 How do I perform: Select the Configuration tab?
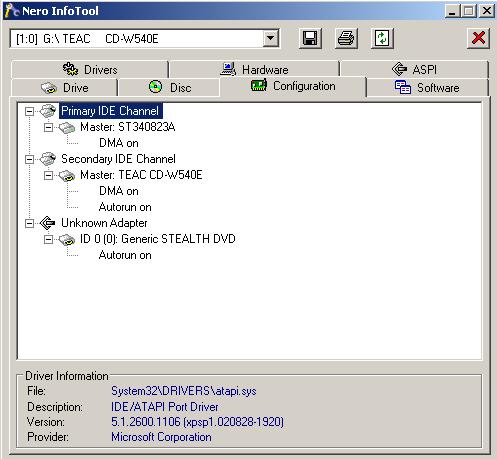click(293, 86)
